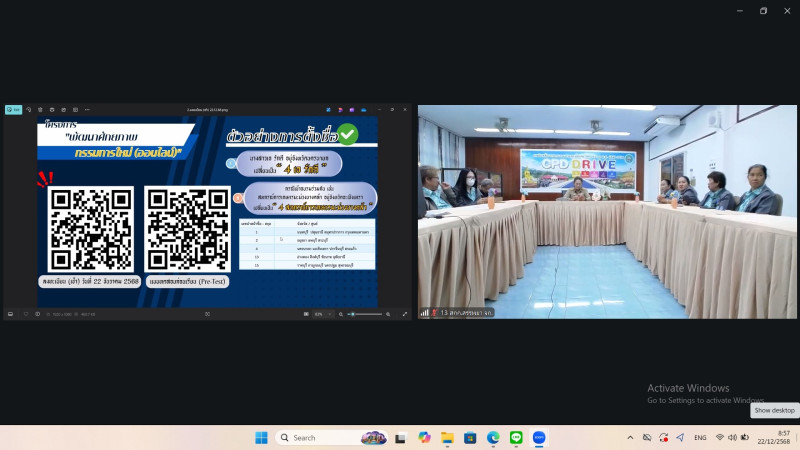
Task: Expand hidden system tray icons
Action: (630, 438)
